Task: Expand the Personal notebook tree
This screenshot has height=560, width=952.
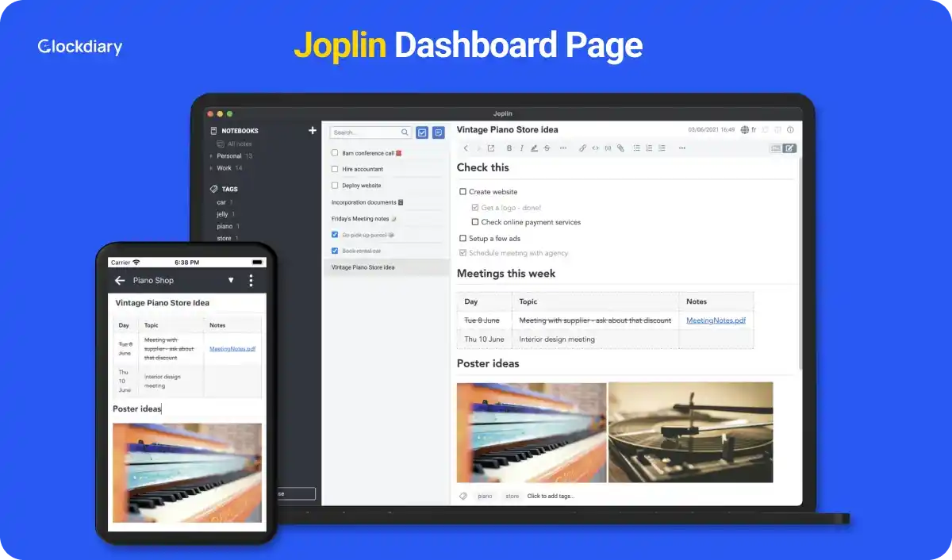Action: click(211, 156)
